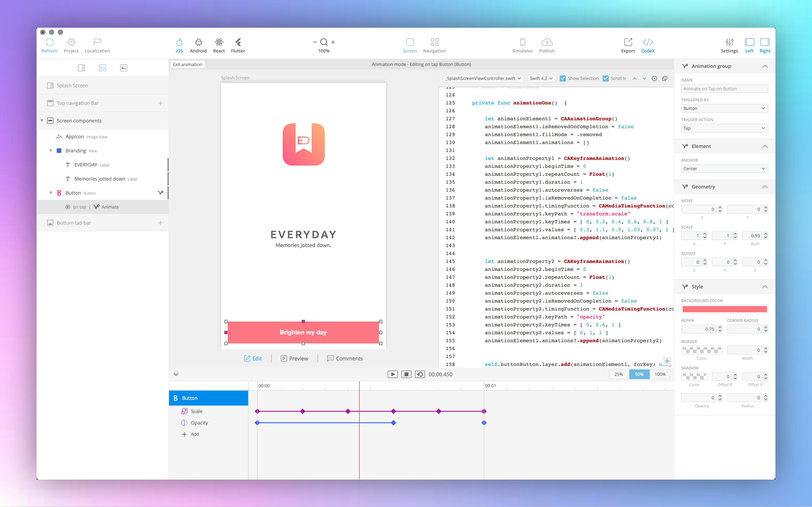Click the Exit animation button

pos(187,65)
